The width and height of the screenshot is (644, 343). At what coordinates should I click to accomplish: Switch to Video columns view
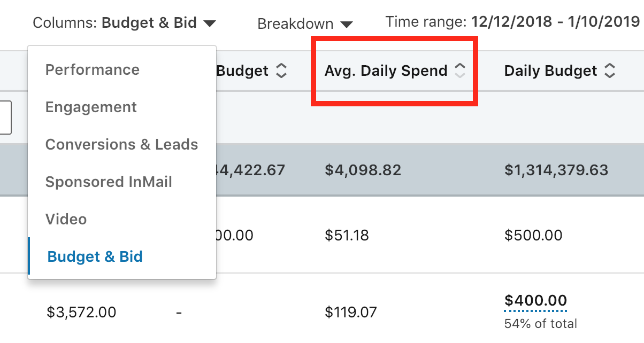(66, 219)
